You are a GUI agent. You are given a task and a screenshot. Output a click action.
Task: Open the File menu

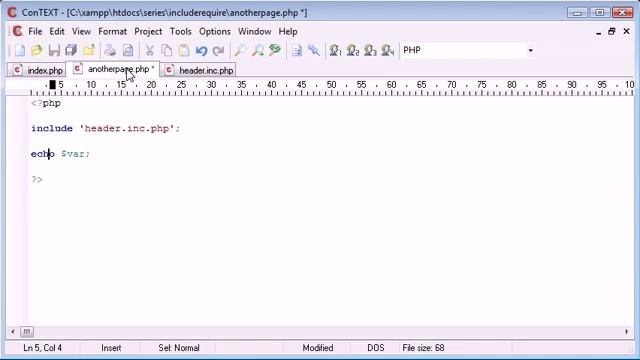35,31
